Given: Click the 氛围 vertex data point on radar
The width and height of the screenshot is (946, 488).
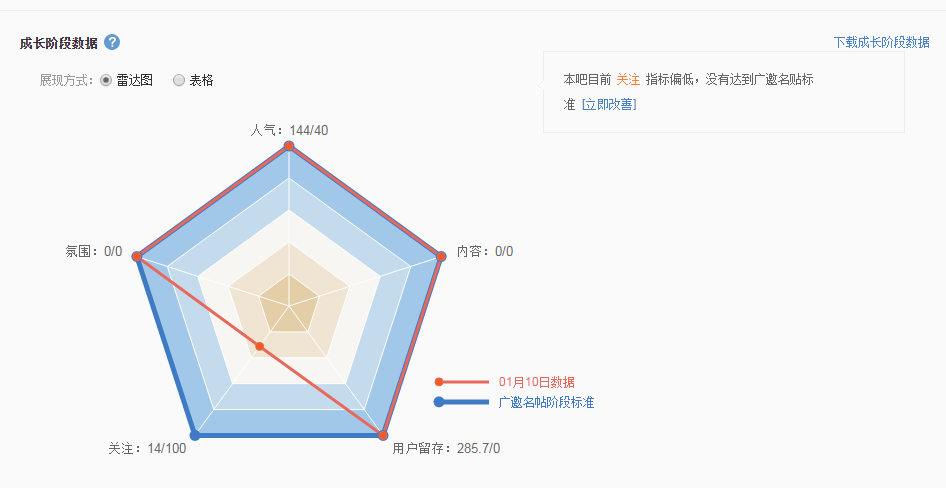Looking at the screenshot, I should (138, 256).
